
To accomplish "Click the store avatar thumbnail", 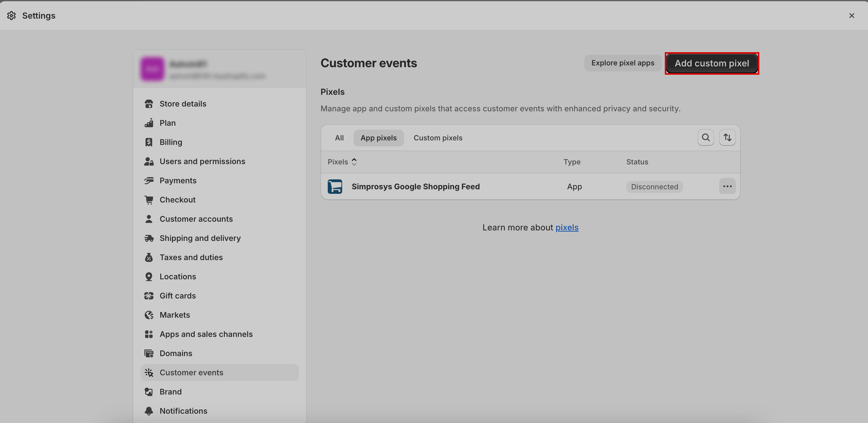I will 152,69.
